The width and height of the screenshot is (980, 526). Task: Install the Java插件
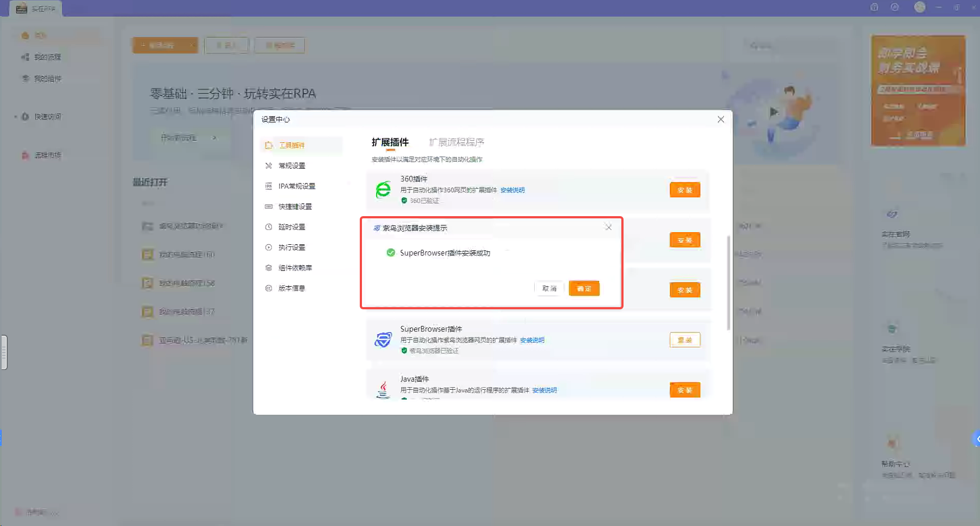tap(685, 390)
